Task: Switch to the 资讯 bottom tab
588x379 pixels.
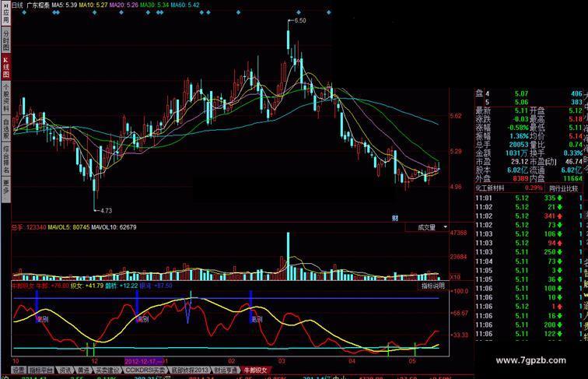Action: (65, 370)
